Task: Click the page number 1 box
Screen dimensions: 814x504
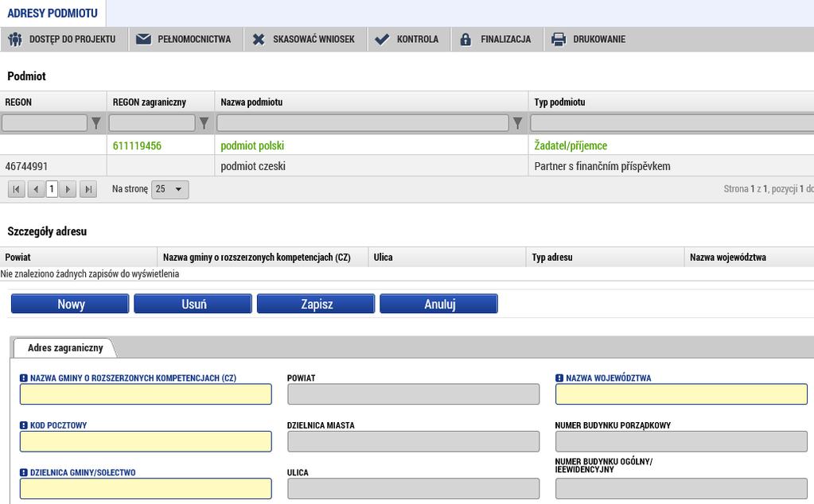Action: (52, 189)
